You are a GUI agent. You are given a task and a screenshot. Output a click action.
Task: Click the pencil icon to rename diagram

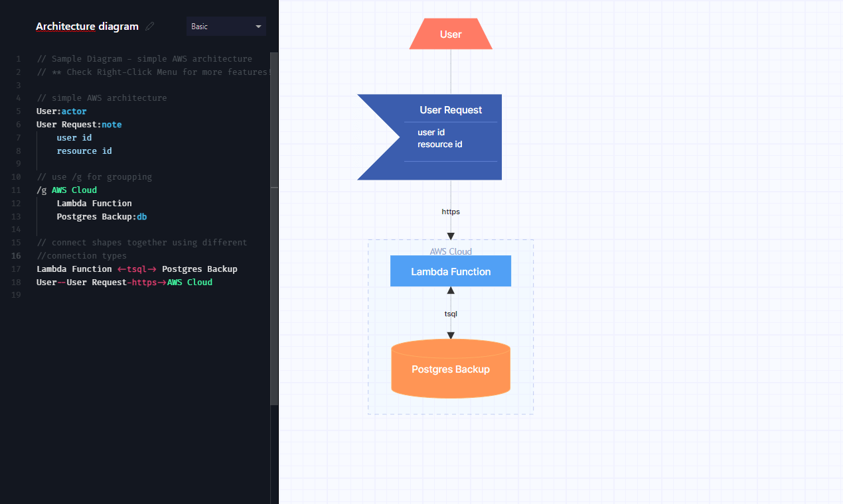[x=150, y=27]
